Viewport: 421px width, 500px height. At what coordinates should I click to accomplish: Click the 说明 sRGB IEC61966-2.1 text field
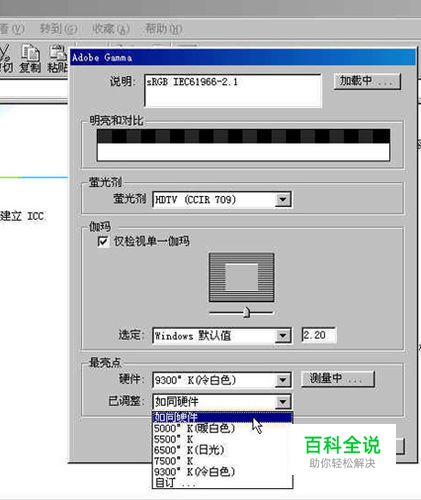233,91
